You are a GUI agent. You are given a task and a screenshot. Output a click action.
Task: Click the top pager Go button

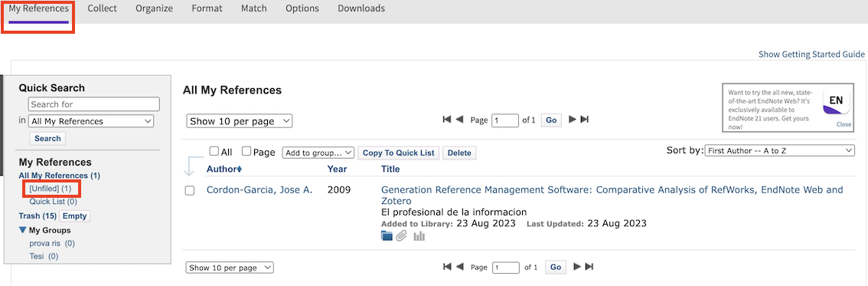point(551,120)
